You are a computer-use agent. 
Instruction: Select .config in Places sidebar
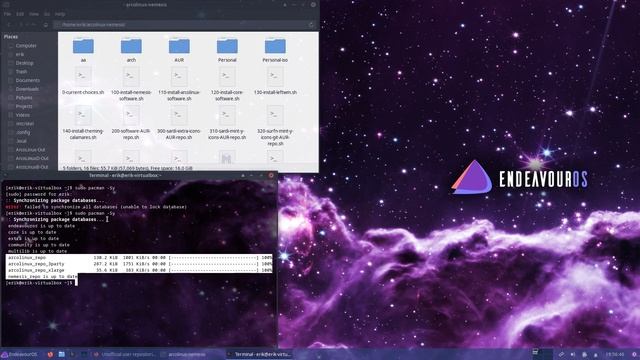(x=23, y=132)
